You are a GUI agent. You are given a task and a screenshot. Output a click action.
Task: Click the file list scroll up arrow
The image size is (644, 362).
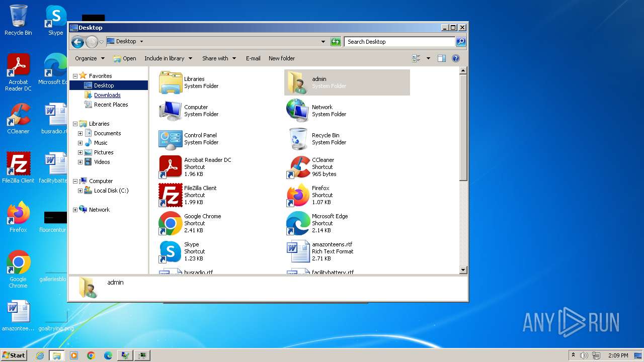(x=463, y=71)
